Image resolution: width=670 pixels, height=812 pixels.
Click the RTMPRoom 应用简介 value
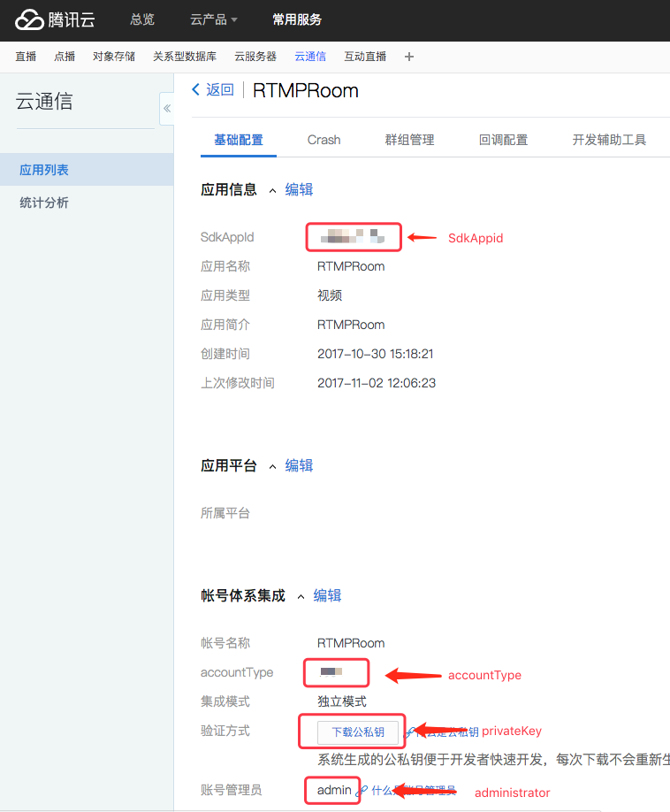coord(351,325)
